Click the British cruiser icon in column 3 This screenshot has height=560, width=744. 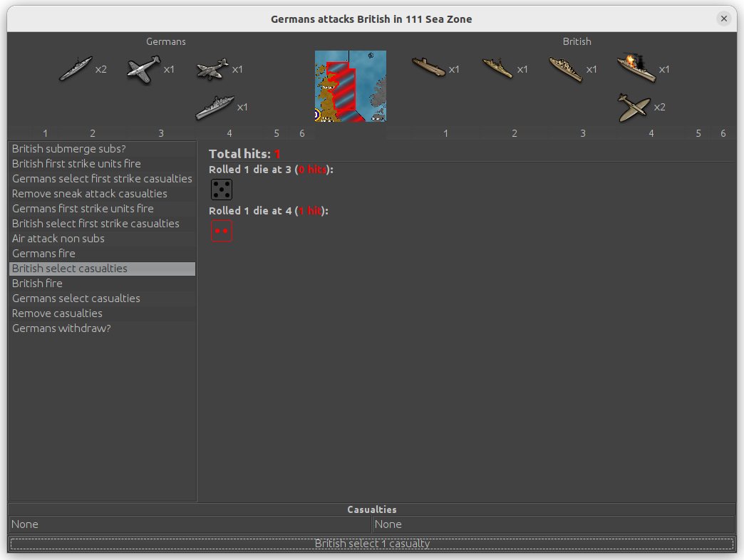(567, 69)
